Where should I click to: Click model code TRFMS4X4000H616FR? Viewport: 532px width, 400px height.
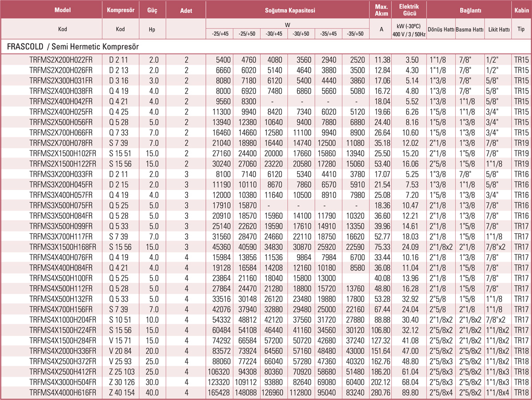(x=62, y=392)
